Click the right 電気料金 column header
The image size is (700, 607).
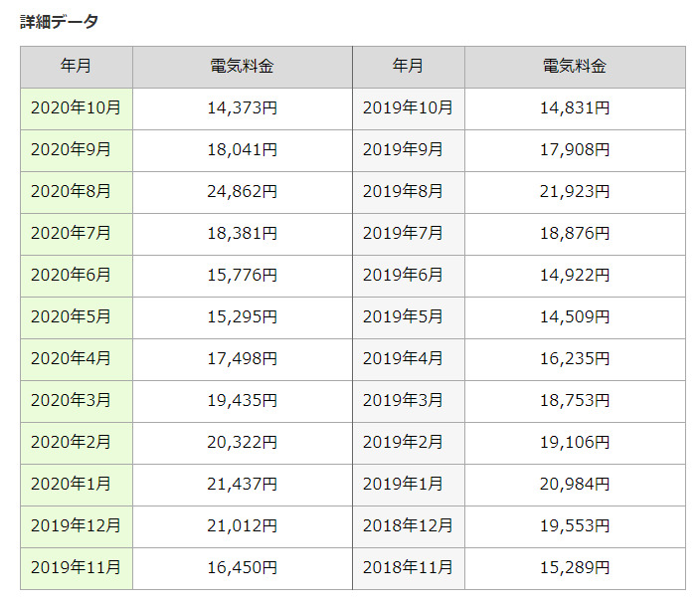click(575, 67)
